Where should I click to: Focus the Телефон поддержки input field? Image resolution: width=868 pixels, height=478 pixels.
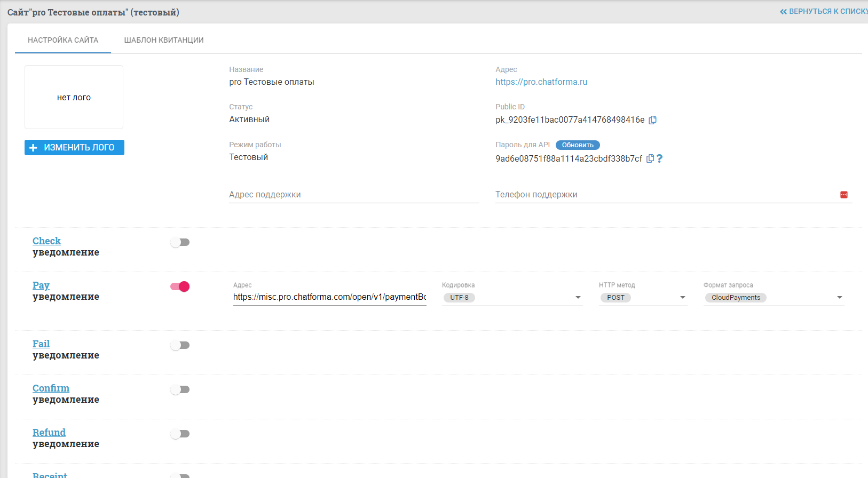coord(674,195)
